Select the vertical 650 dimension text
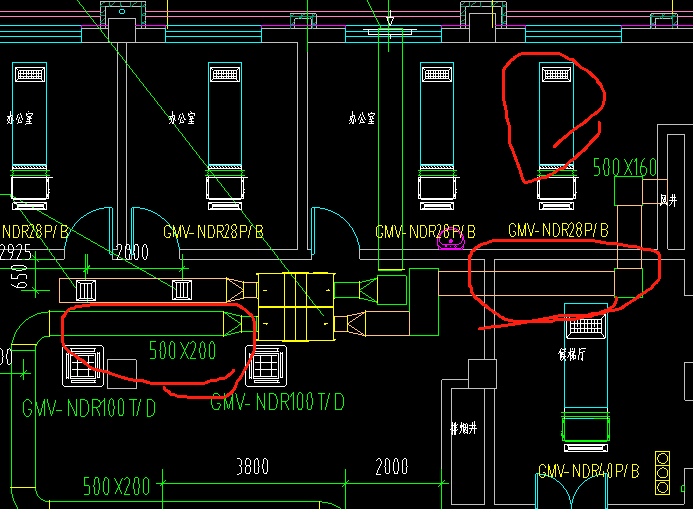The height and width of the screenshot is (509, 693). pos(21,277)
